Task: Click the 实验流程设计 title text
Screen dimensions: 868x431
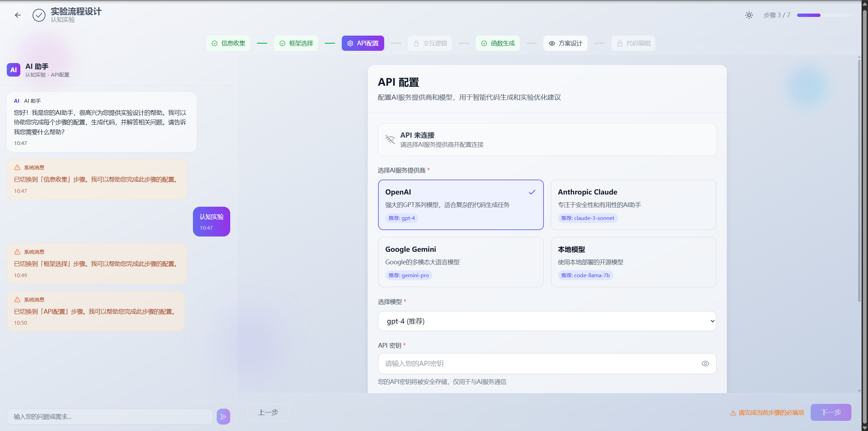Action: [76, 12]
